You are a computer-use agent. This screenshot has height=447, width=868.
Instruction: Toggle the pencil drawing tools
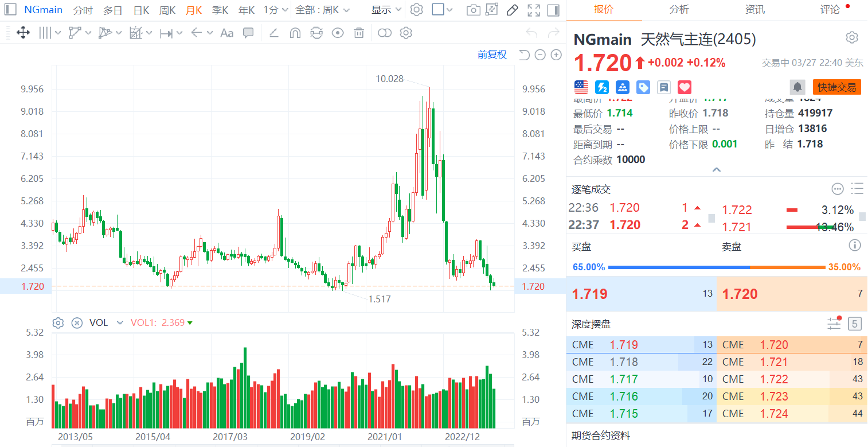(513, 10)
